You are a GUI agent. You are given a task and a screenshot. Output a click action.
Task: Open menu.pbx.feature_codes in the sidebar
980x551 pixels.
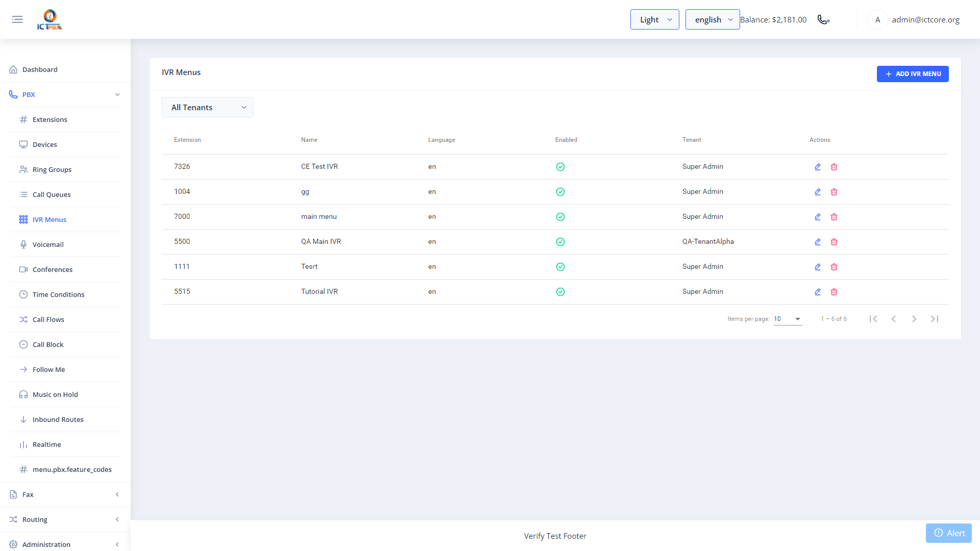coord(65,469)
